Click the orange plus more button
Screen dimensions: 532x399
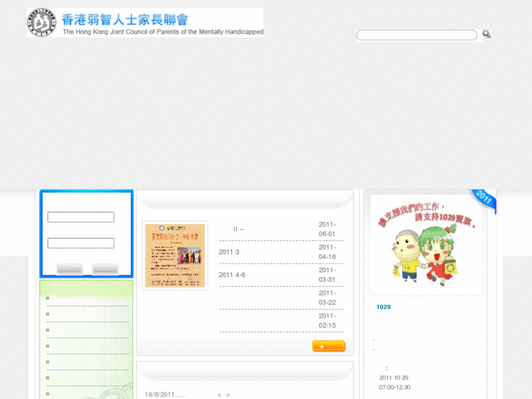[329, 346]
